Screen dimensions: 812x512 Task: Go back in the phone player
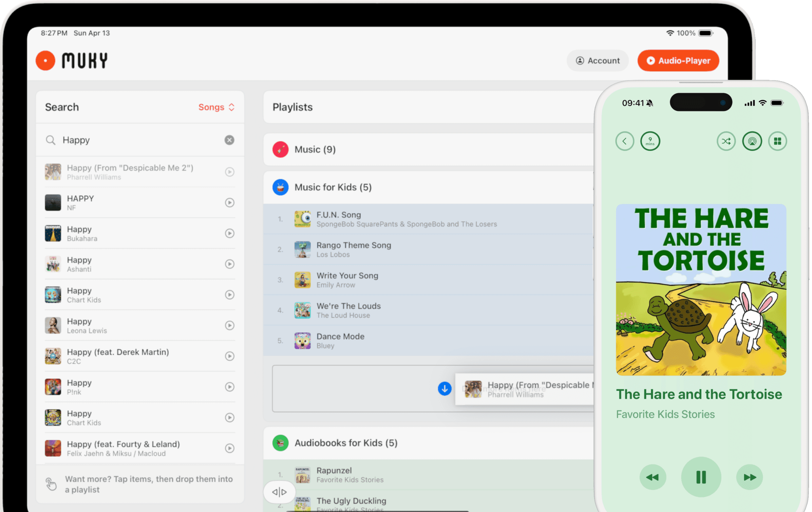625,141
